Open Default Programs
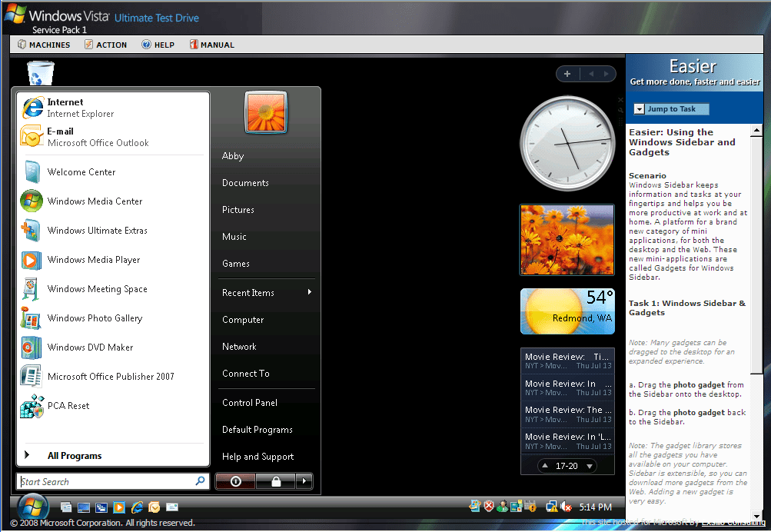Screen dimensions: 771x532 pos(266,430)
